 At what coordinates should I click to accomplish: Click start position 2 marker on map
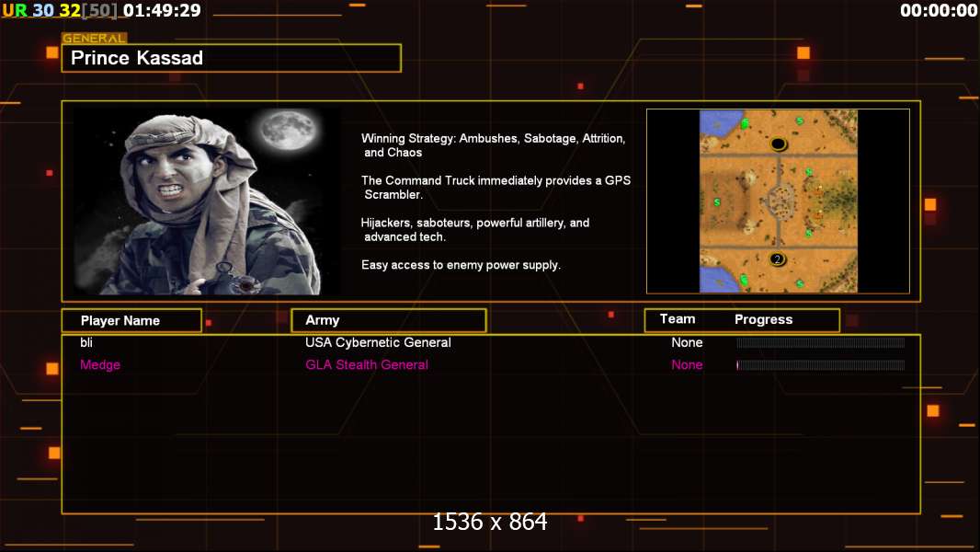pos(777,259)
